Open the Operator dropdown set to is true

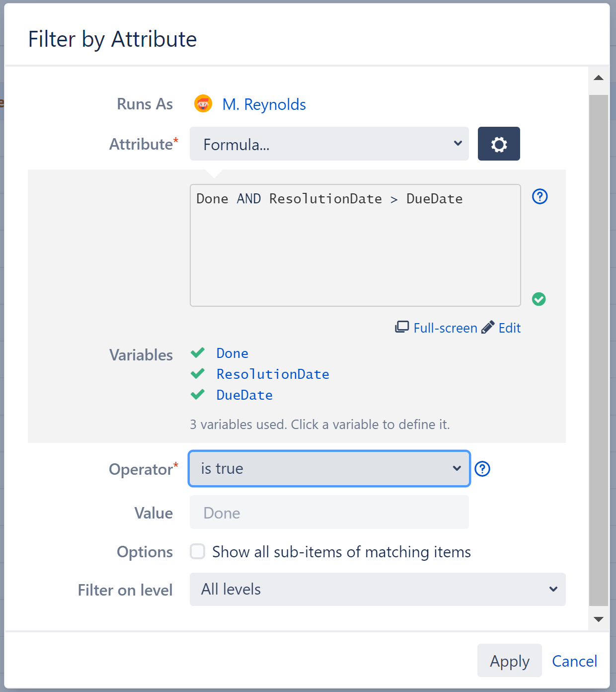(329, 468)
